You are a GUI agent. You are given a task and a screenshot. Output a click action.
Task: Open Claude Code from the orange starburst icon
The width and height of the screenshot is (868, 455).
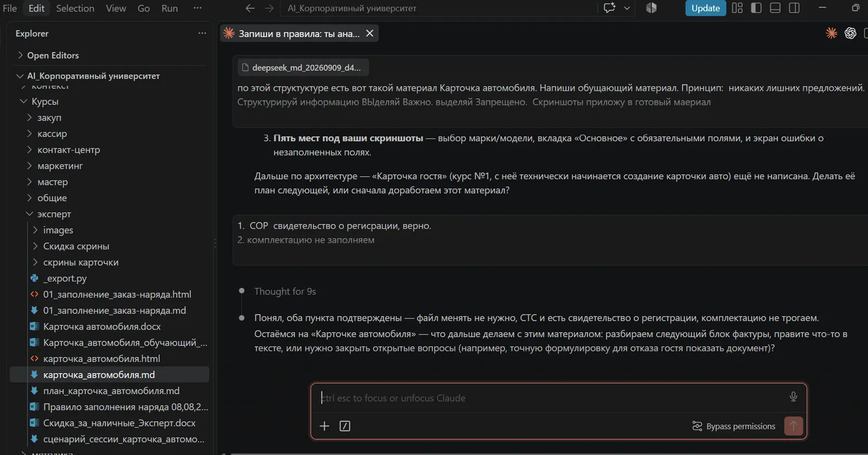(831, 33)
